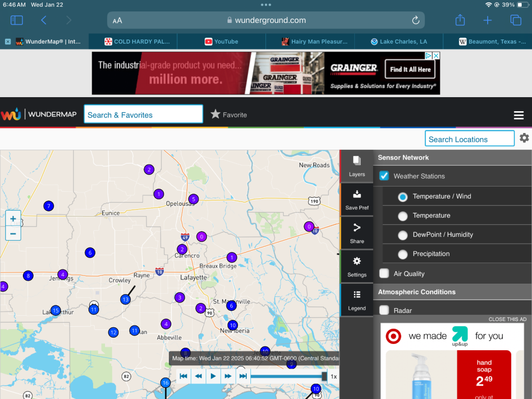532x399 pixels.
Task: Expand the Settings side panel
Action: (356, 267)
